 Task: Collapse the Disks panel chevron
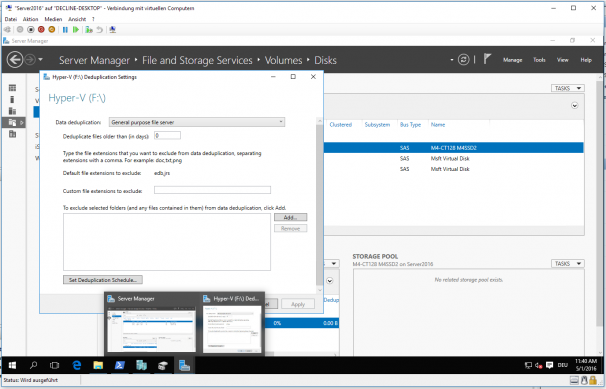tap(574, 105)
